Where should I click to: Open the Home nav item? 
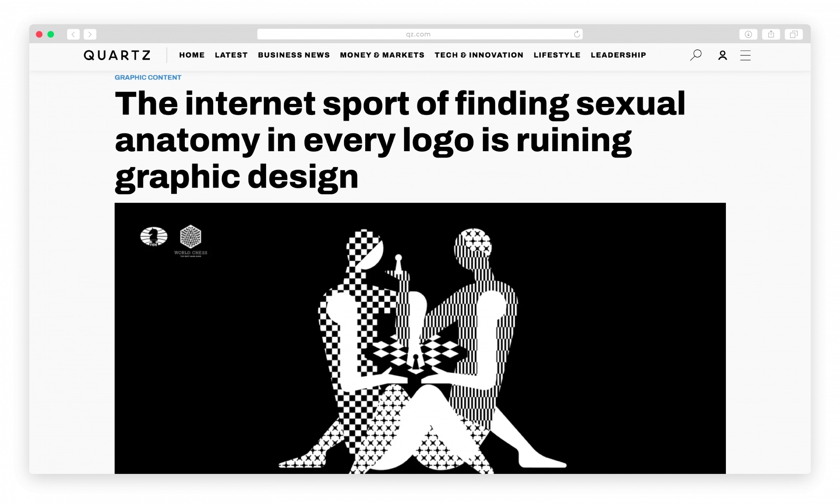pos(192,55)
